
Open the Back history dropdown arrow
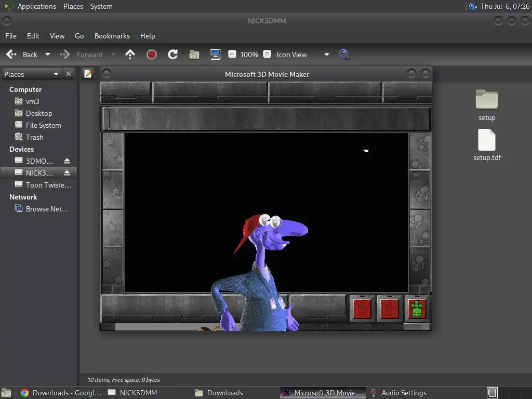click(x=48, y=54)
